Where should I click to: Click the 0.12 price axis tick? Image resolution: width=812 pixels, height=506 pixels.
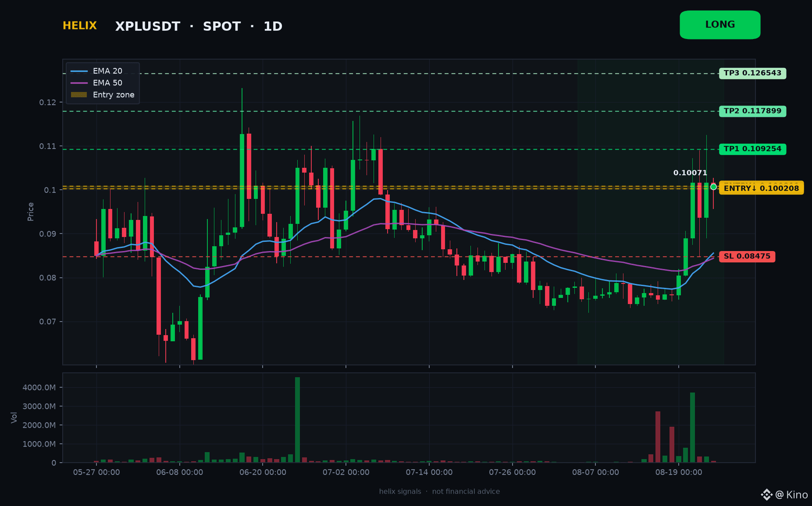tap(48, 103)
